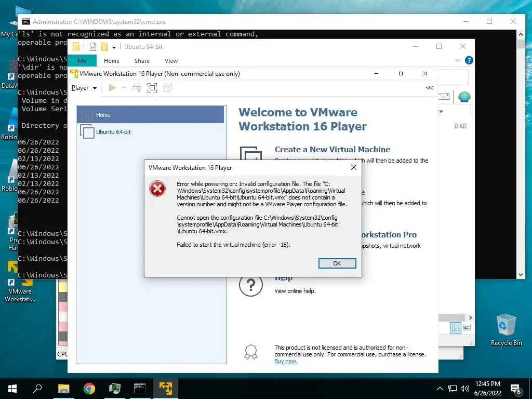
Task: Click Explorer blue help question icon
Action: pos(469,60)
